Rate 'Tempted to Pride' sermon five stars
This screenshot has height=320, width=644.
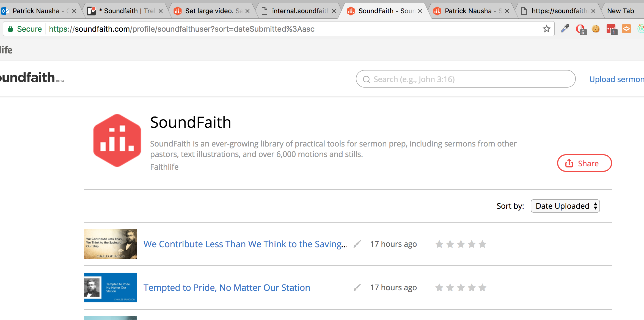click(x=482, y=288)
